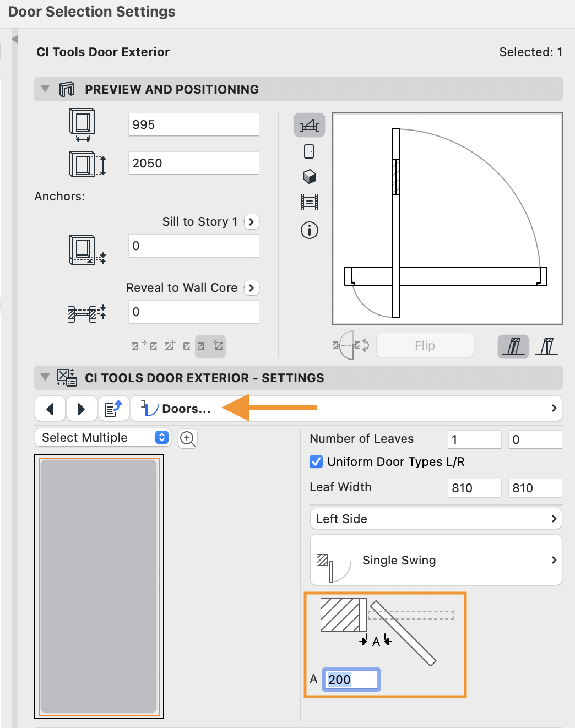Show the 3D cube preview
Screen dimensions: 575x728
pyautogui.click(x=310, y=176)
